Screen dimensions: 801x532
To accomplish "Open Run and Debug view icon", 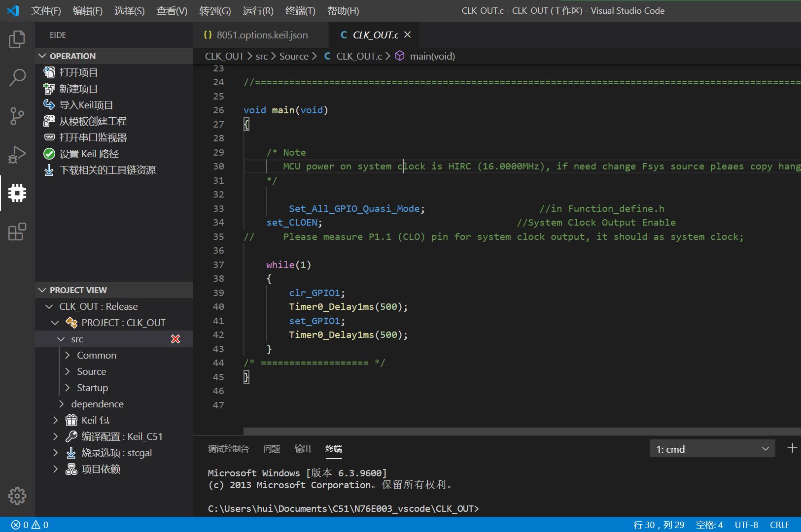I will [x=17, y=155].
